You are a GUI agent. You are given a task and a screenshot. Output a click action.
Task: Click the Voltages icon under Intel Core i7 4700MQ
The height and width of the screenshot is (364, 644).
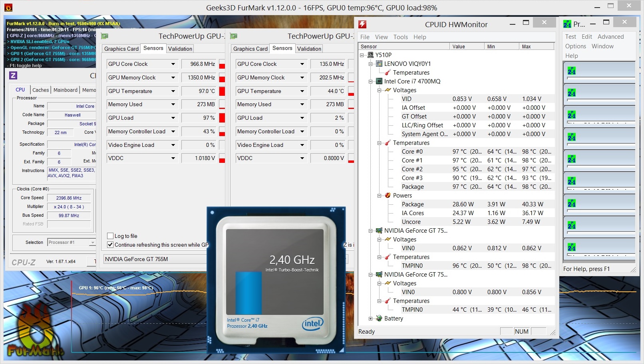coord(388,90)
